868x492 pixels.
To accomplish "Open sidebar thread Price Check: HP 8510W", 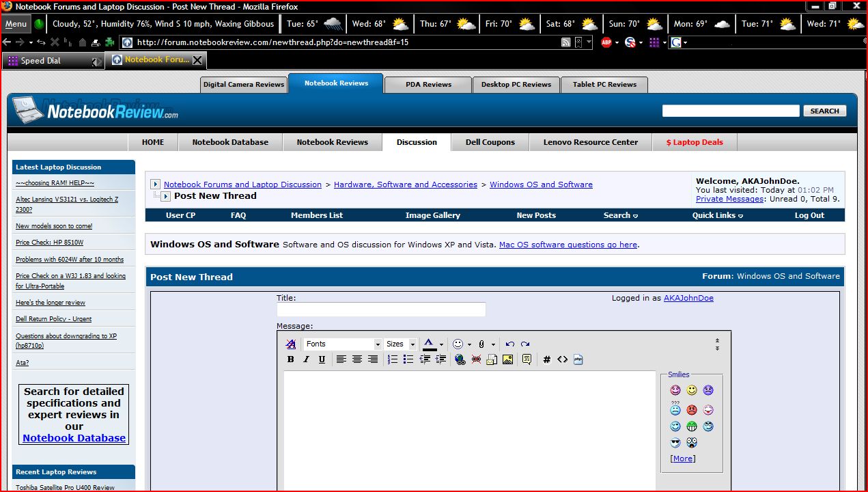I will (50, 243).
